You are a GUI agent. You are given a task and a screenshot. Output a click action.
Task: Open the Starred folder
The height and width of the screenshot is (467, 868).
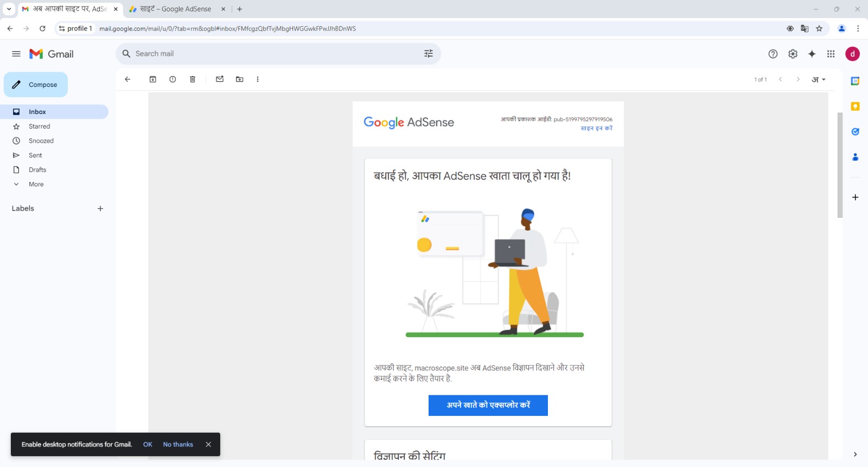(x=54, y=127)
